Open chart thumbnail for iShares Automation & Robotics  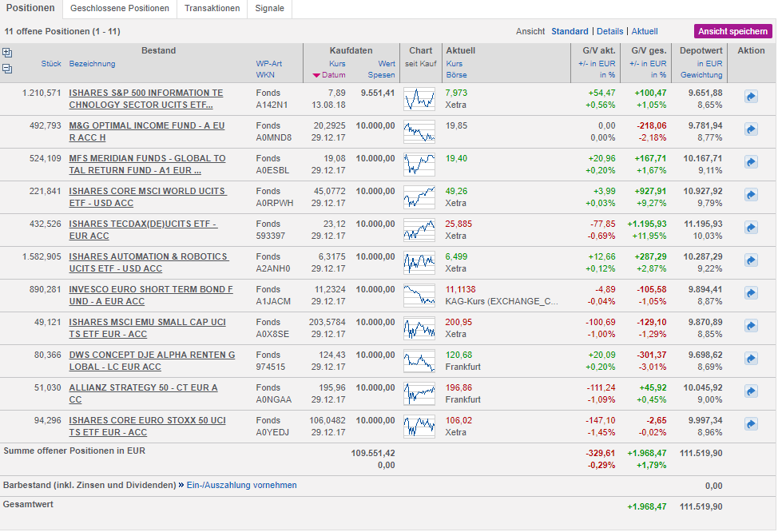419,262
